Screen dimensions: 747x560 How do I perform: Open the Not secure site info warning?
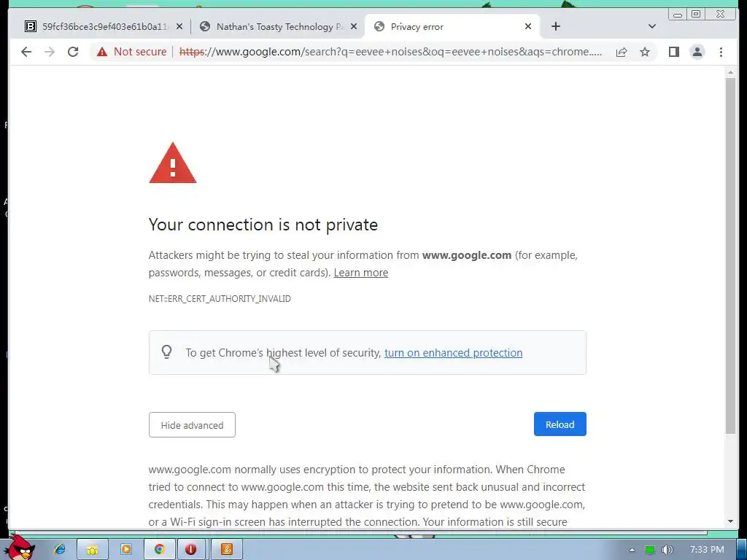point(131,52)
